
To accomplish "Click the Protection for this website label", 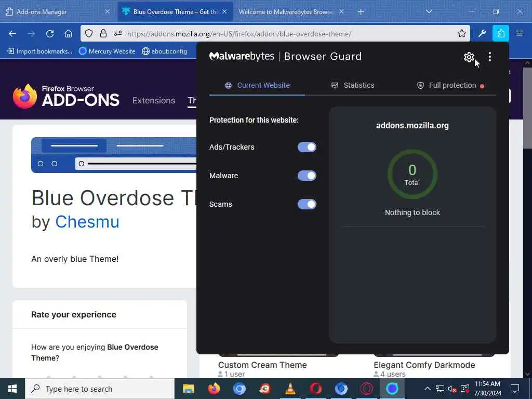I will tap(254, 120).
